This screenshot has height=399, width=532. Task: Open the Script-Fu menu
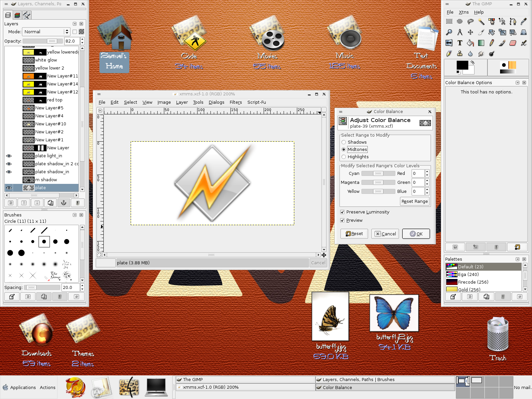point(256,102)
